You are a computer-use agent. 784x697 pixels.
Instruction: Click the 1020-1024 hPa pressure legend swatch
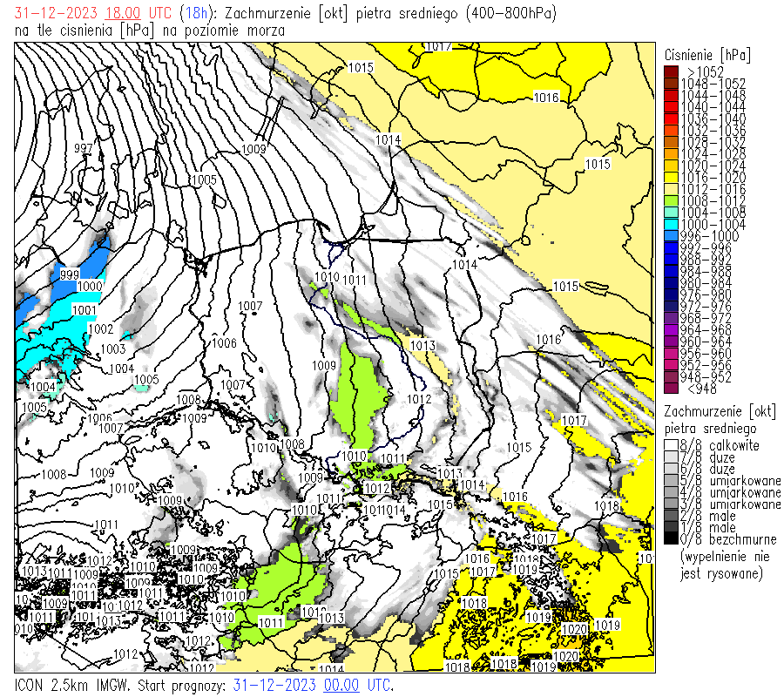tap(671, 166)
